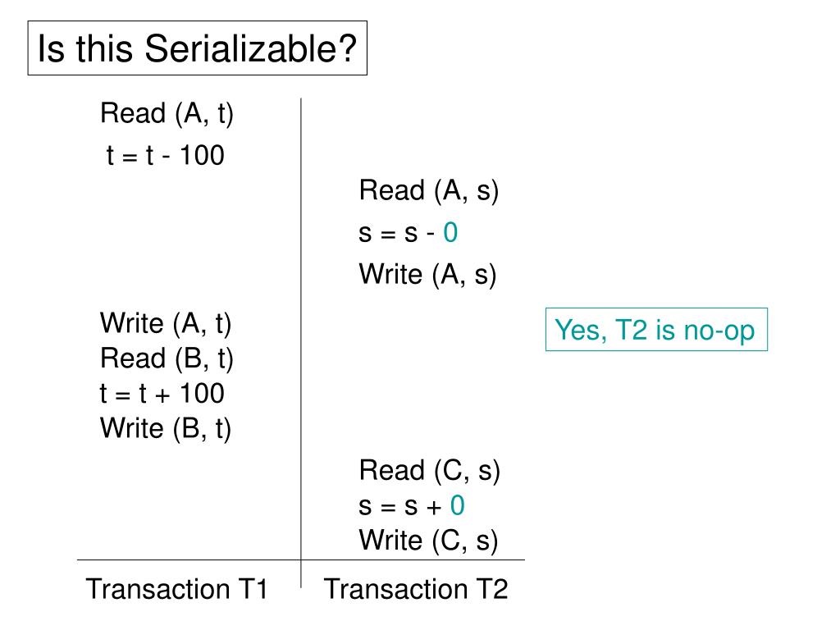Click the "Write (B, t)" line

pyautogui.click(x=166, y=428)
